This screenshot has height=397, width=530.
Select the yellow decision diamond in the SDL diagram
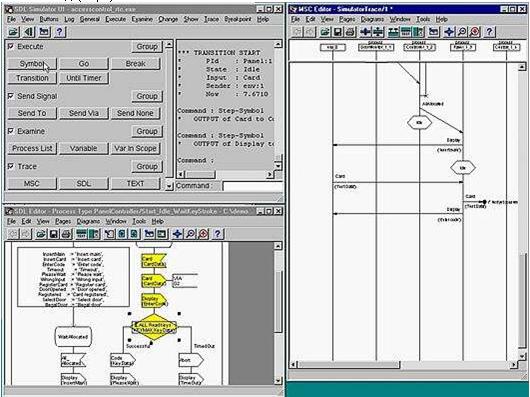[x=154, y=327]
